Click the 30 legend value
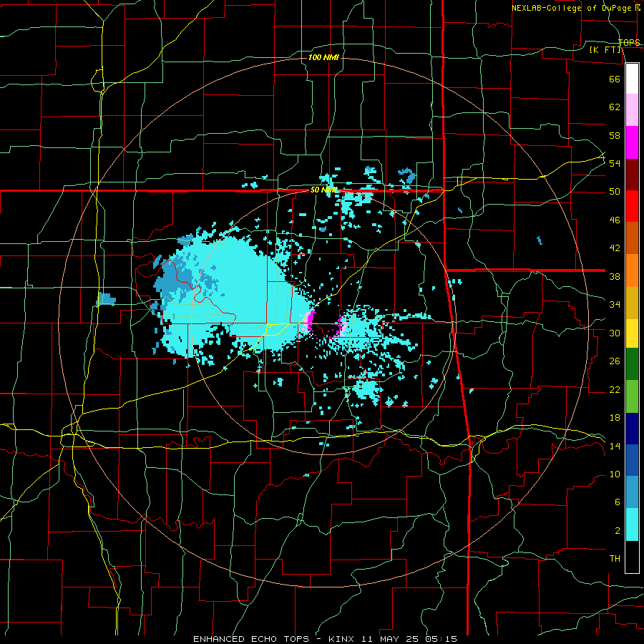 (x=615, y=333)
